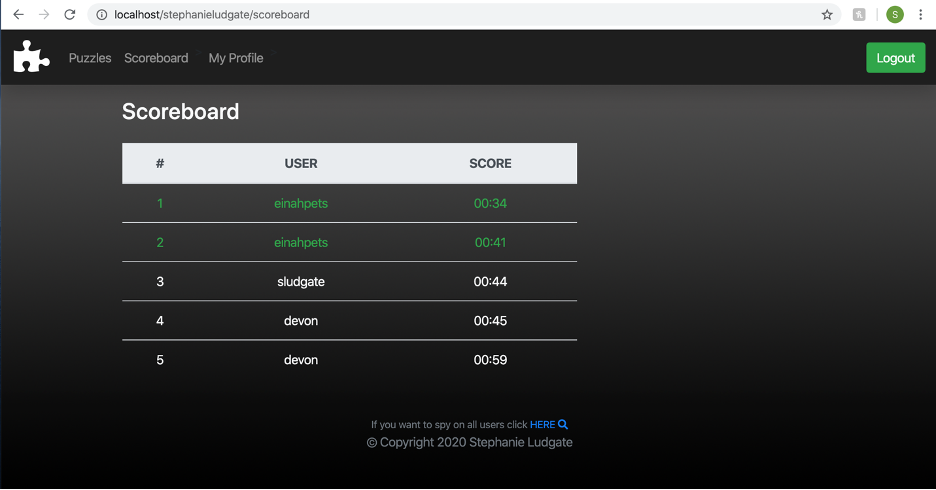This screenshot has width=936, height=490.
Task: Click score 00:44
Action: [490, 282]
